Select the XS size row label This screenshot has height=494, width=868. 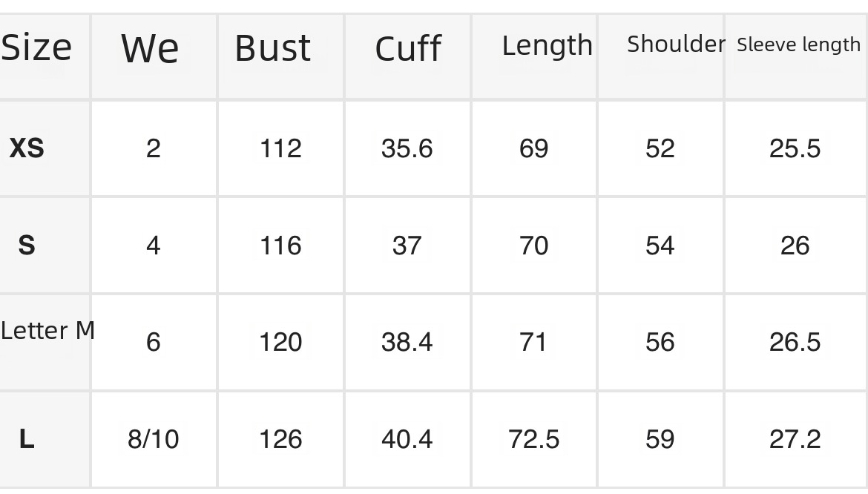tap(27, 148)
